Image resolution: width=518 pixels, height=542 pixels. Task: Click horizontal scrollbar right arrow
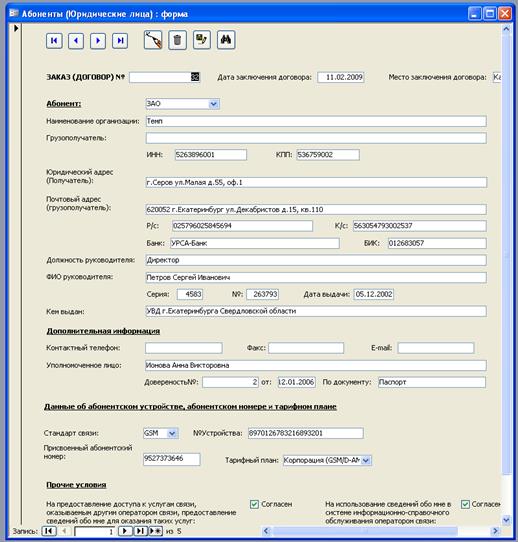click(496, 531)
